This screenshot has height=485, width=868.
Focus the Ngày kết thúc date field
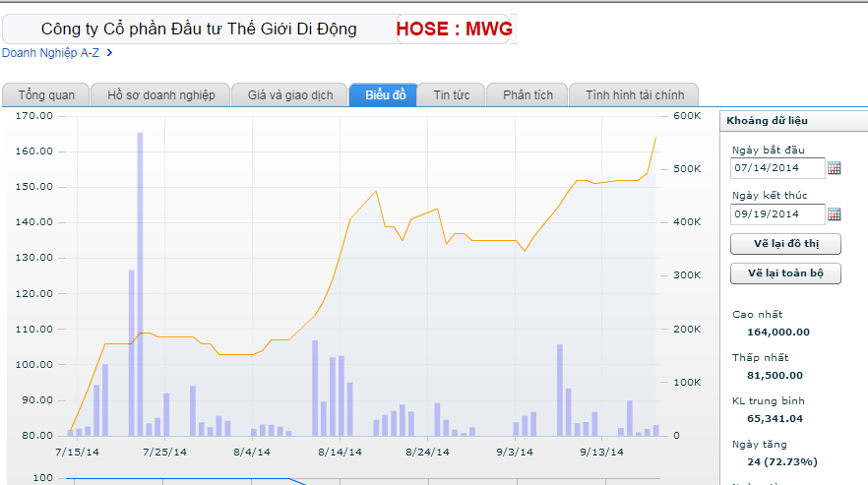[x=776, y=213]
